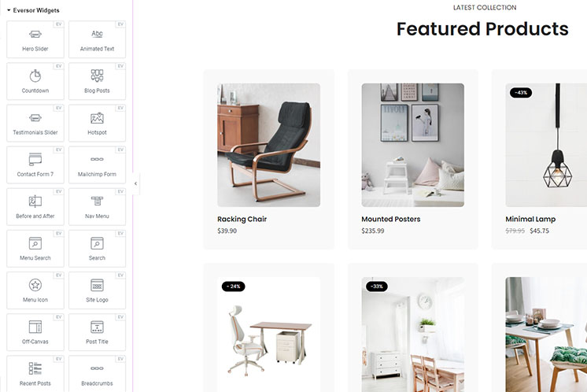This screenshot has height=392, width=587.
Task: Select the Testimonials Slider widget
Action: tap(35, 123)
